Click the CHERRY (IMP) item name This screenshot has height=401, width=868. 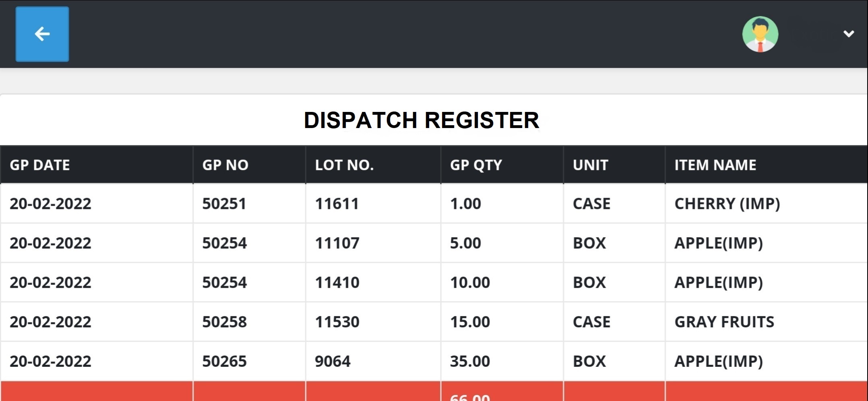727,204
